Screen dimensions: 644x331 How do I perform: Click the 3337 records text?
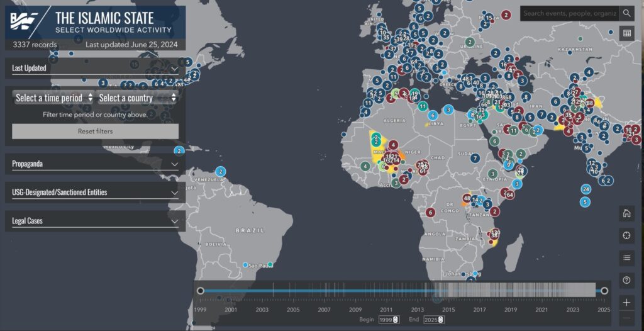35,45
